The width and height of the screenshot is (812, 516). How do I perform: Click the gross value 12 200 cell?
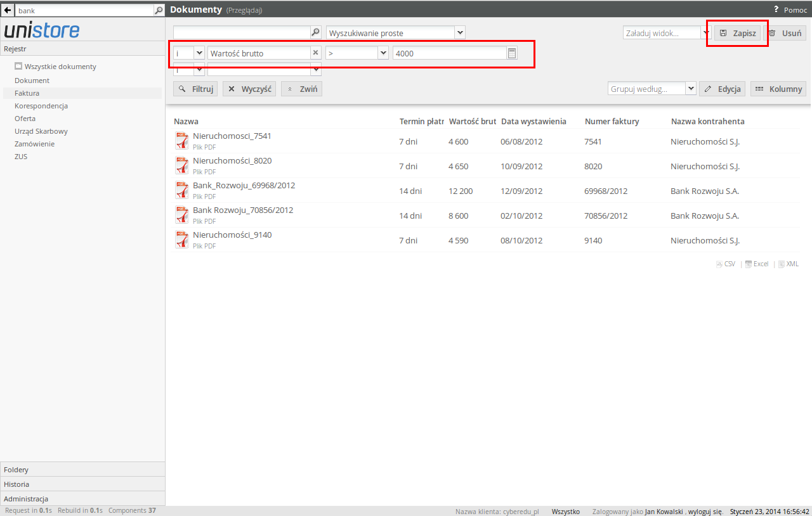(x=460, y=191)
